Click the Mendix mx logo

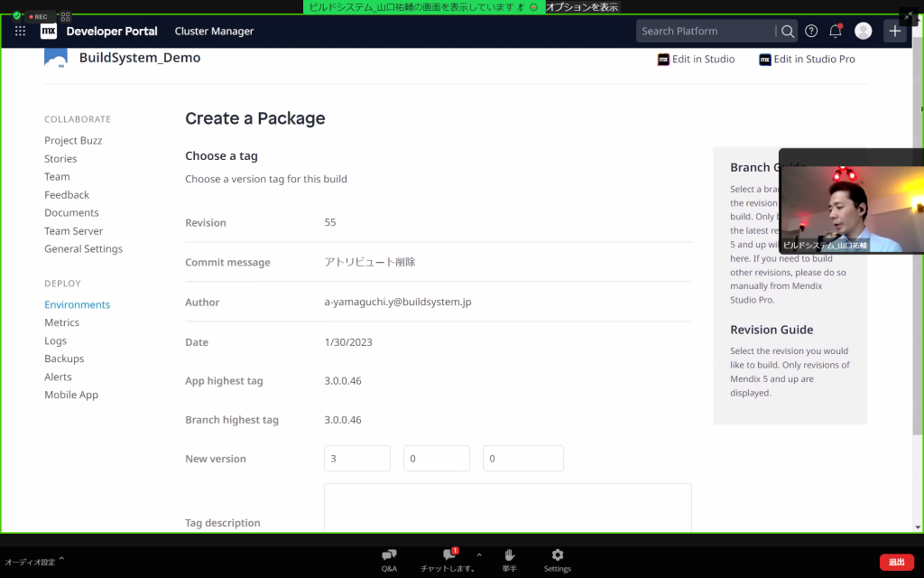point(48,31)
